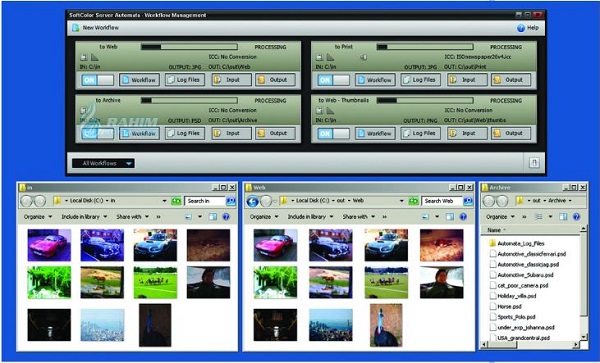Open 'Share with' menu in Web window

pyautogui.click(x=359, y=217)
